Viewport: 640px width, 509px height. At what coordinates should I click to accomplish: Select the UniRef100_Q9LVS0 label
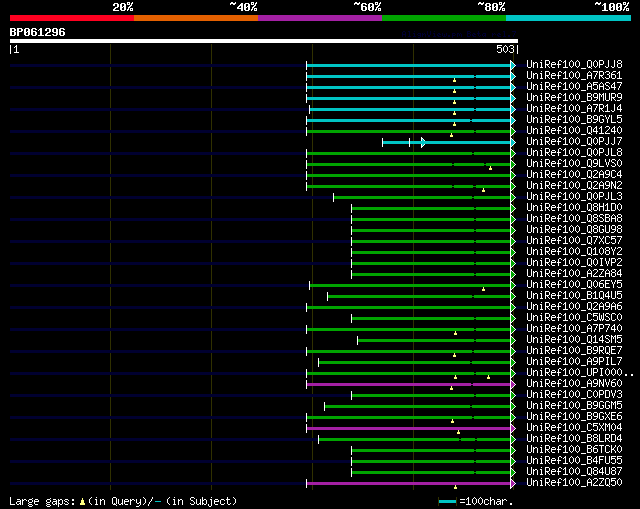pos(574,163)
